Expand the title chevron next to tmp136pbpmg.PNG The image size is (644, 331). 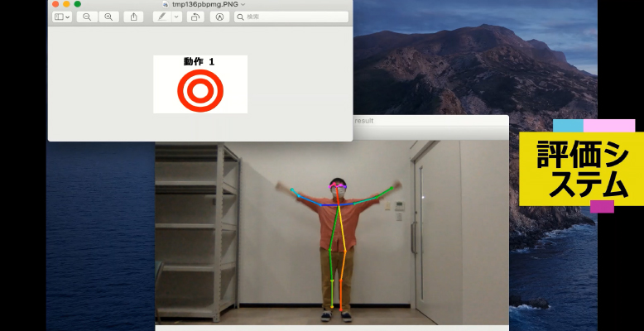[243, 4]
